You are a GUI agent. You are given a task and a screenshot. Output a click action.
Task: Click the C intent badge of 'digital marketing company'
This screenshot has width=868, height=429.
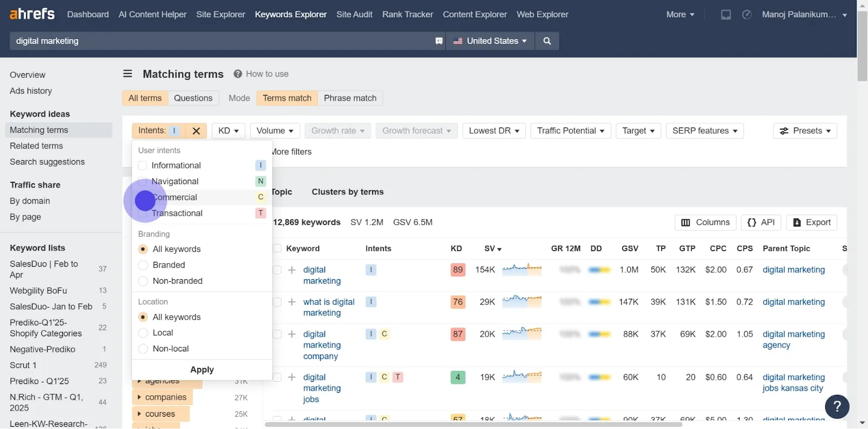click(384, 334)
